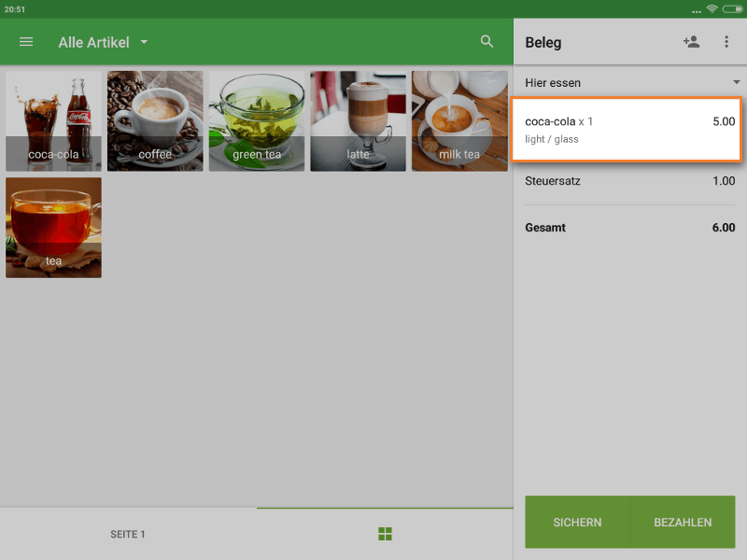Select the Gesamt 6.00 total row
Viewport: 747px width, 560px height.
pyautogui.click(x=629, y=228)
